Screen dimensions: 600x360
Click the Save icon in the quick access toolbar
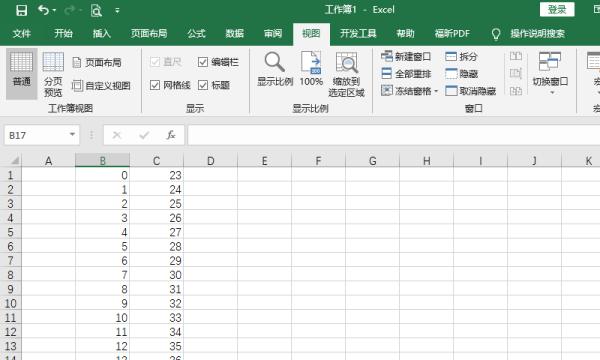click(21, 10)
